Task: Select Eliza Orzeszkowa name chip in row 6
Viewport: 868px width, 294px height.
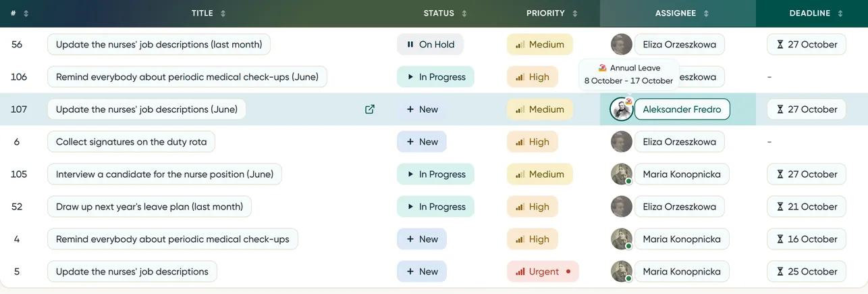Action: (x=680, y=142)
